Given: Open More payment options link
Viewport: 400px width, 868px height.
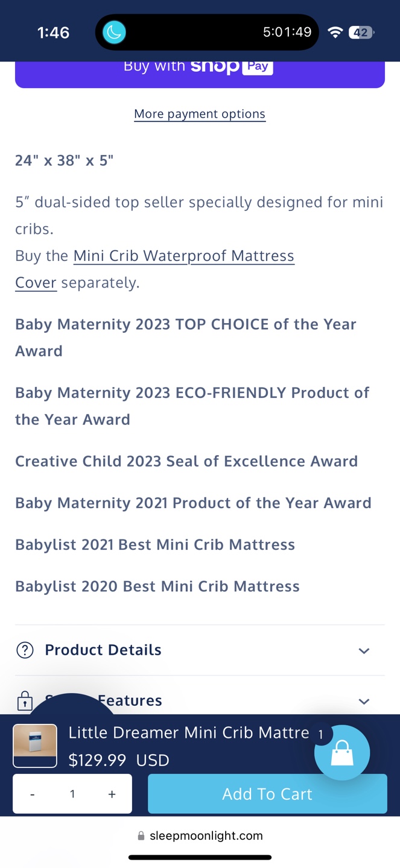Looking at the screenshot, I should pos(200,114).
